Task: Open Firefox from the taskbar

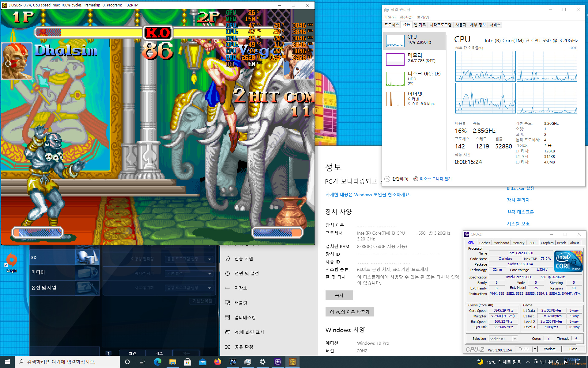Action: point(218,362)
